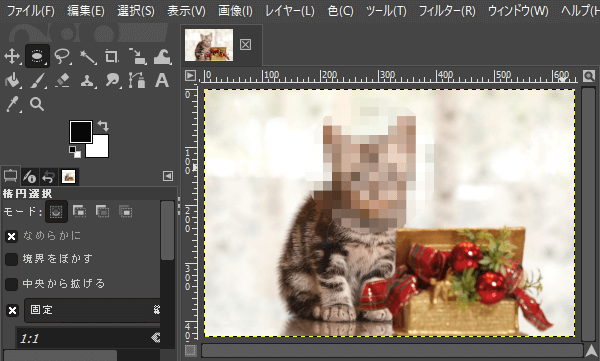This screenshot has width=600, height=361.
Task: Open the 色(C) menu
Action: click(341, 11)
